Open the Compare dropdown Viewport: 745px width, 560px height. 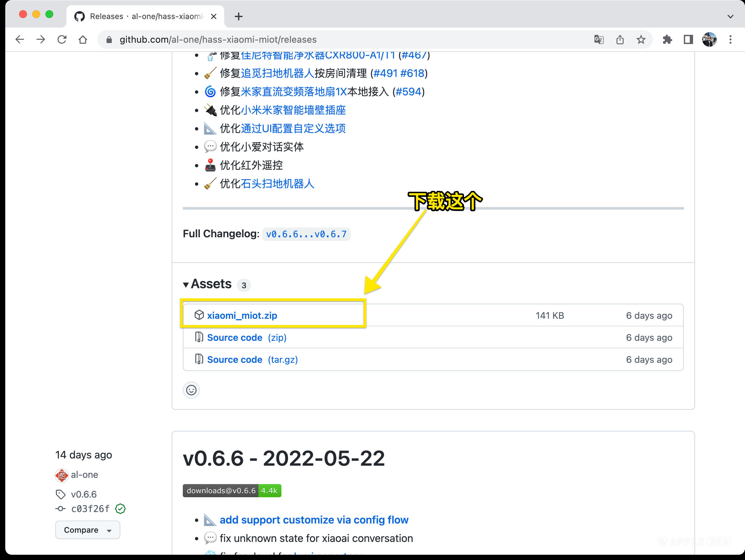87,530
